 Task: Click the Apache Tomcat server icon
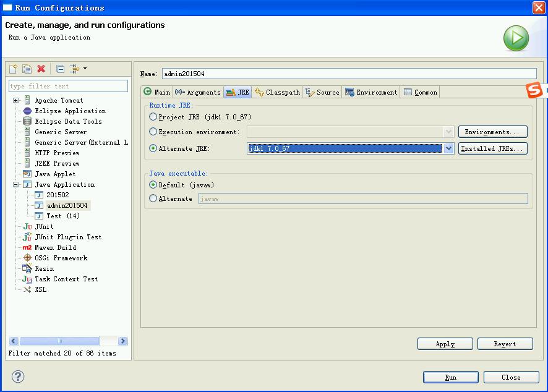[x=27, y=100]
